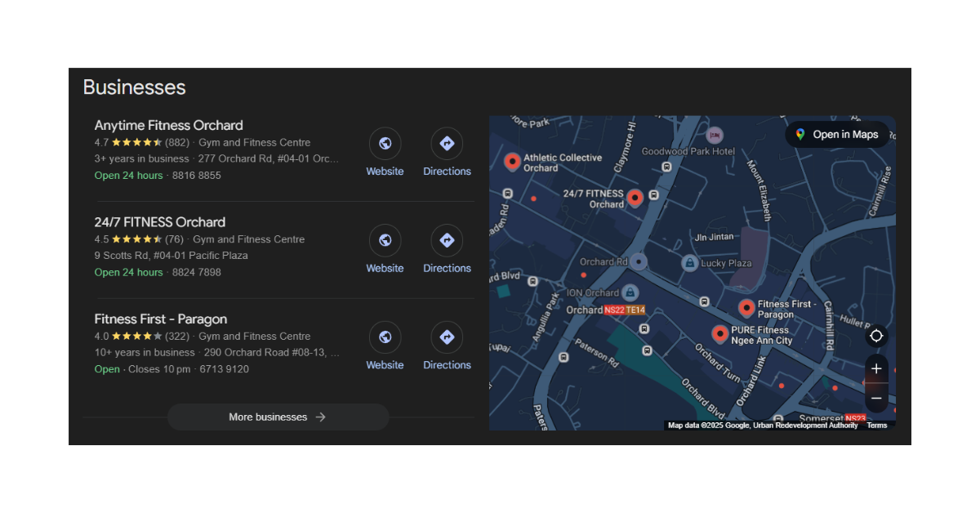Click the map zoom out minus button

point(876,398)
